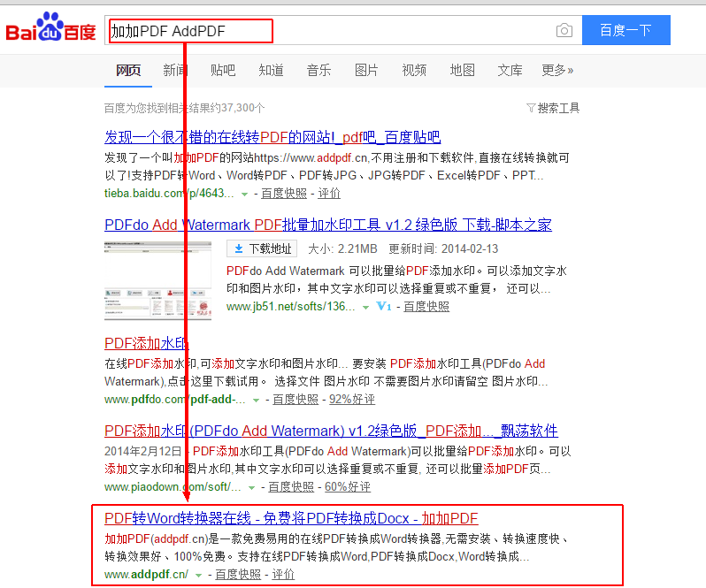This screenshot has height=588, width=706.
Task: Click download arrow icon in 下载地址
Action: coord(239,248)
